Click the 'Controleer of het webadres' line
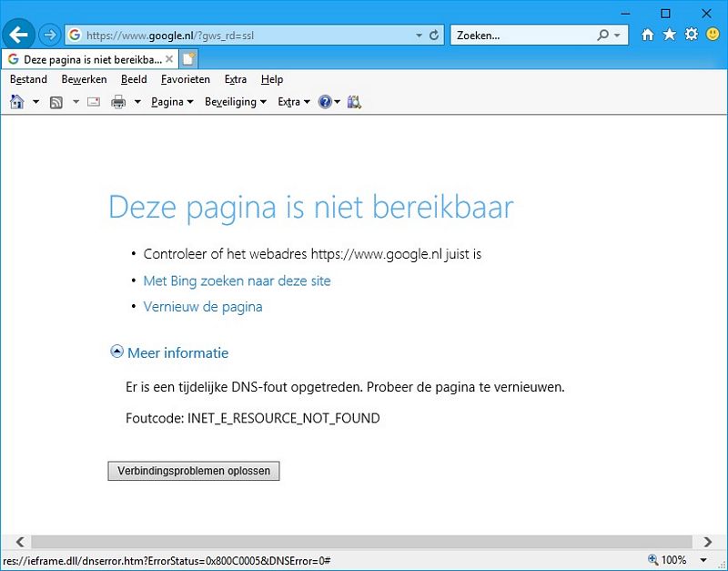This screenshot has width=728, height=571. [312, 254]
